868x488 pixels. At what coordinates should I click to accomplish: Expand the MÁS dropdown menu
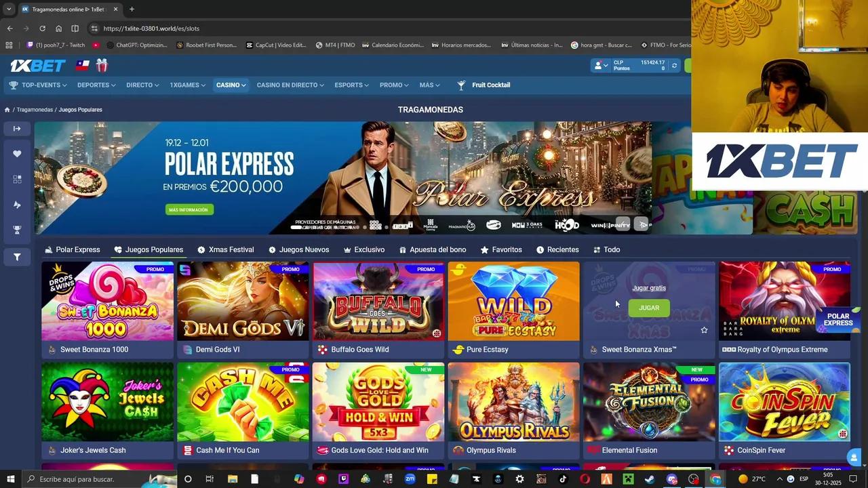430,85
